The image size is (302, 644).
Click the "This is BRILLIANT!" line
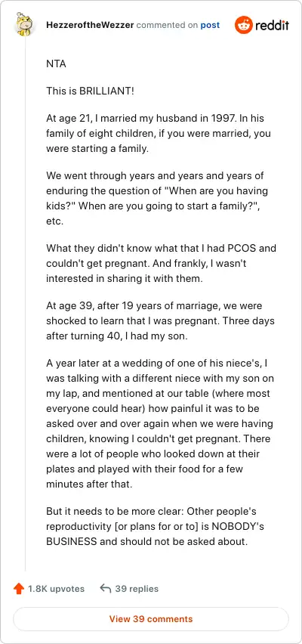pos(91,91)
